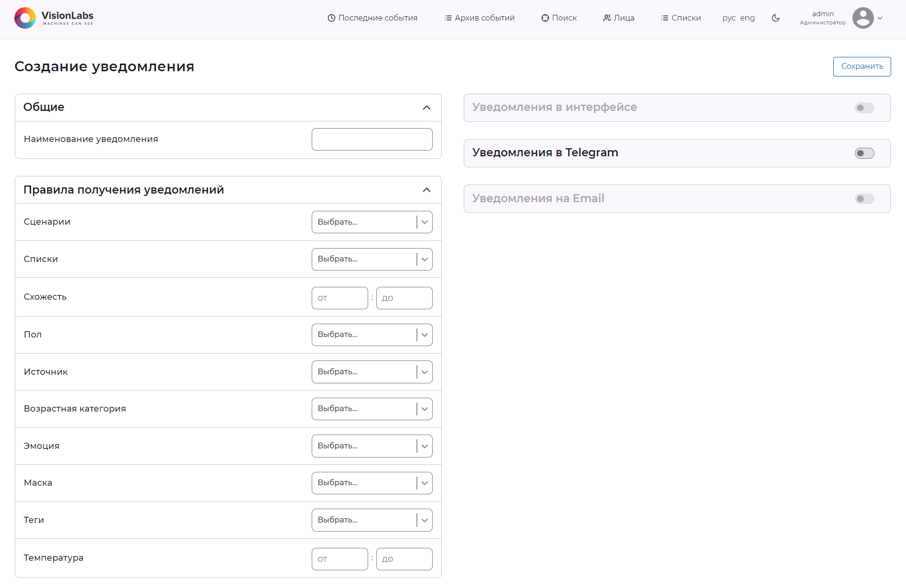Click the target icon beside Поиск
This screenshot has width=906, height=588.
point(545,18)
